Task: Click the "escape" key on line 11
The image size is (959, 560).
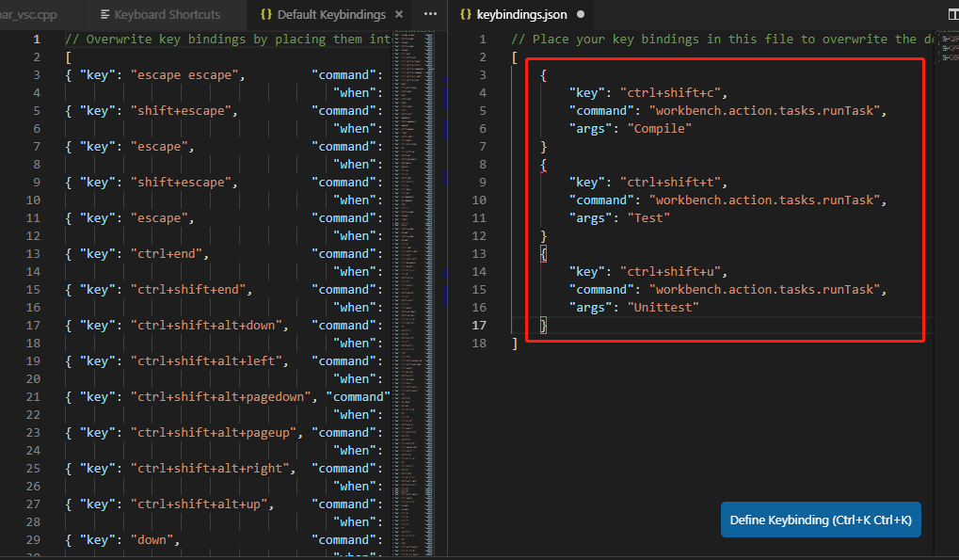Action: click(162, 217)
